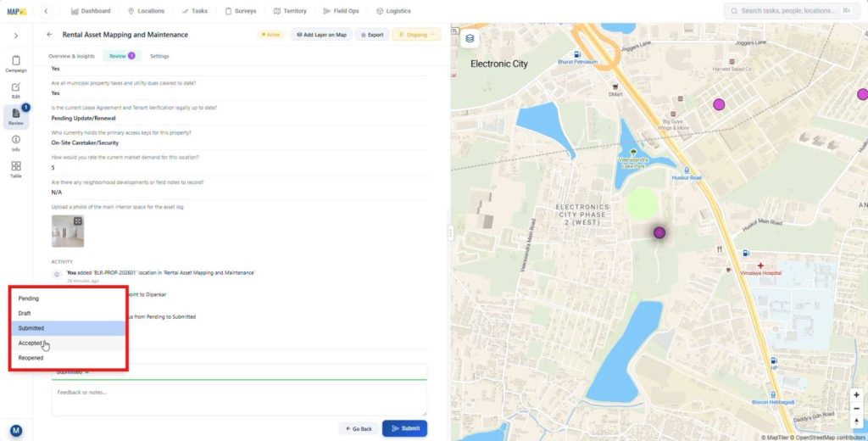The height and width of the screenshot is (441, 868).
Task: Click 'On-Site Caretaker/Security' answer text
Action: pos(86,142)
